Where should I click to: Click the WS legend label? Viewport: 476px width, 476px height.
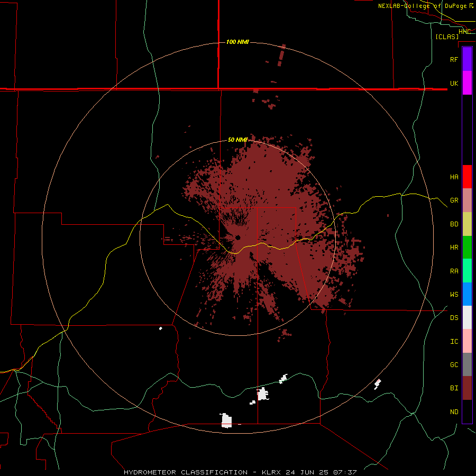[454, 295]
